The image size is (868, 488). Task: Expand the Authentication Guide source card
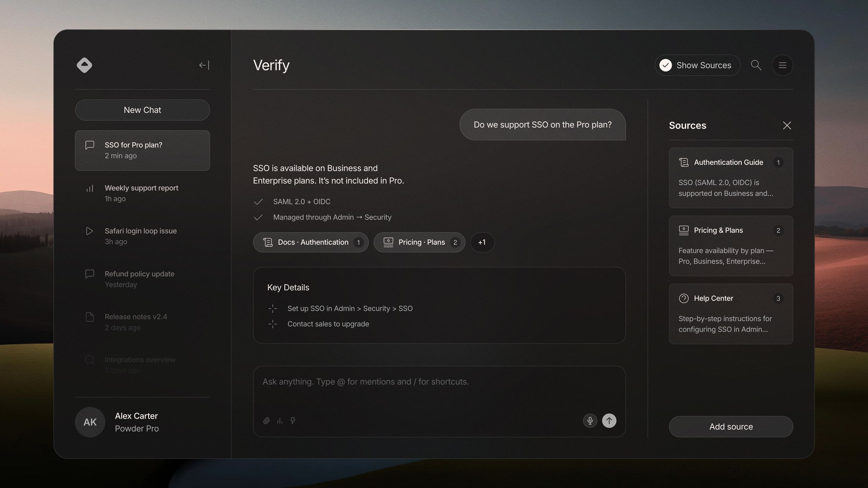(731, 178)
